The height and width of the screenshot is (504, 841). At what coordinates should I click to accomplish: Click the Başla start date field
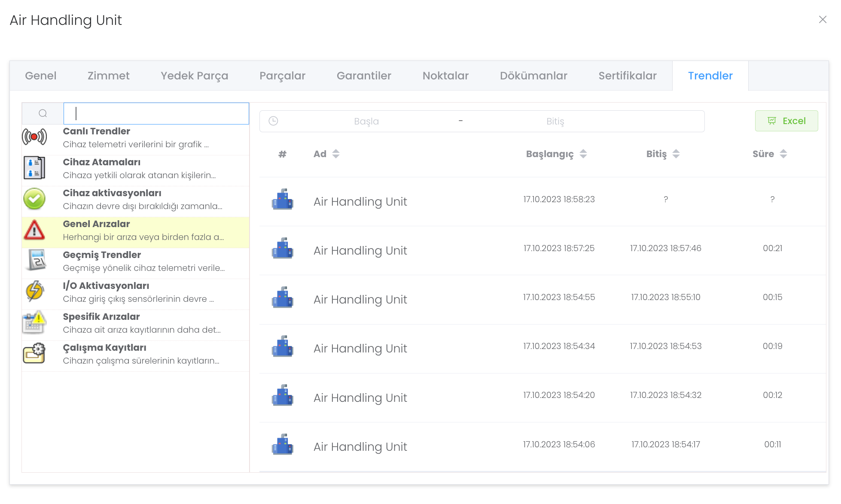pos(366,121)
